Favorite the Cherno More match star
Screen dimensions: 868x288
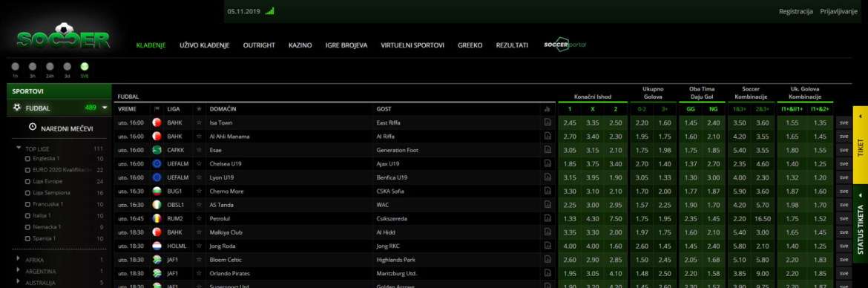pos(199,191)
